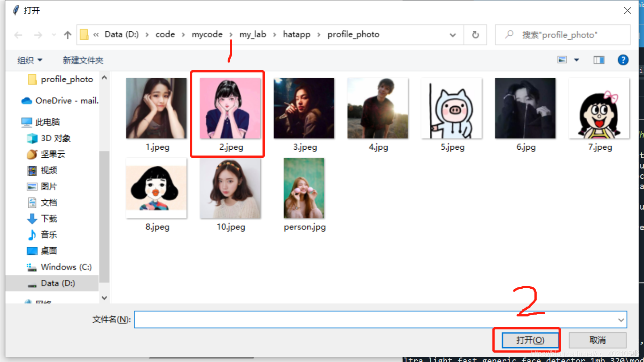Select my_lab in the address path
644x362 pixels.
click(253, 34)
